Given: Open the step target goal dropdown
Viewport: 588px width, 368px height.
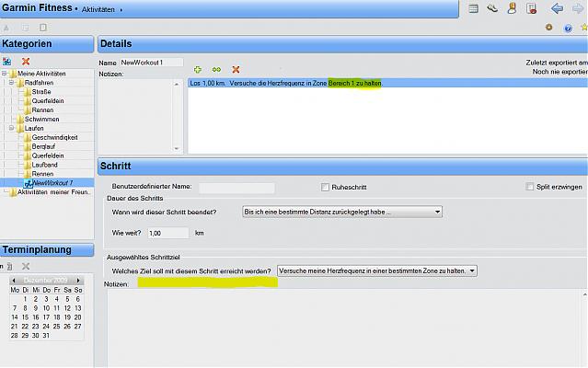Looking at the screenshot, I should click(377, 270).
